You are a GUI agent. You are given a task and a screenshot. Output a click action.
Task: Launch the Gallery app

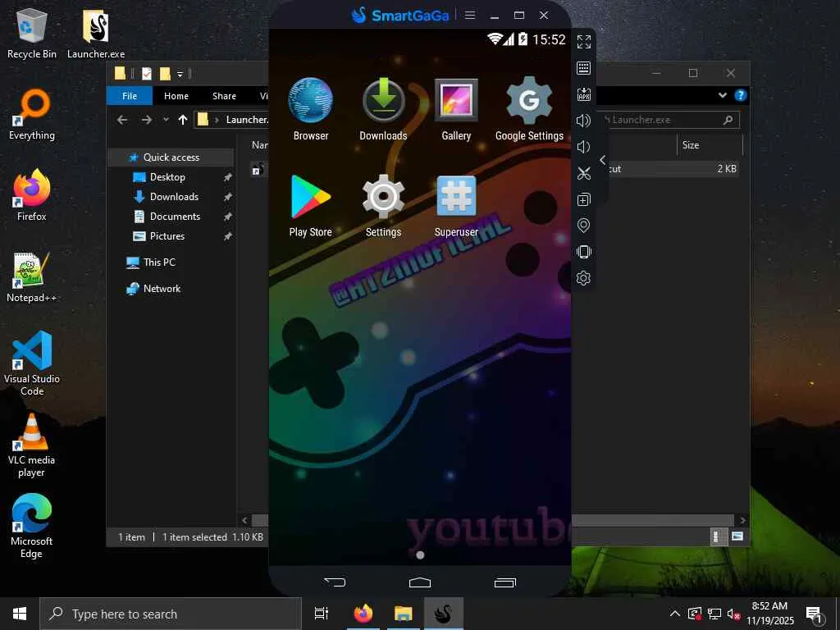coord(456,109)
